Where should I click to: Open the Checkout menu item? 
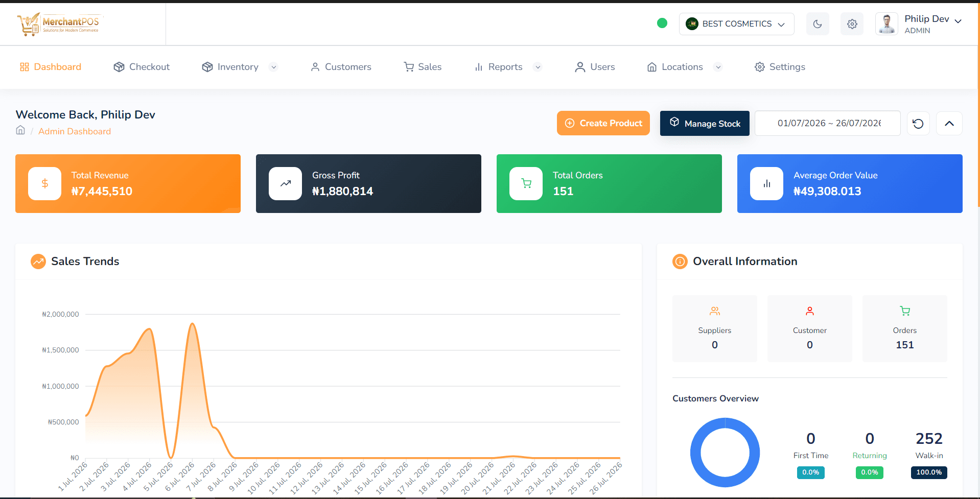point(142,67)
